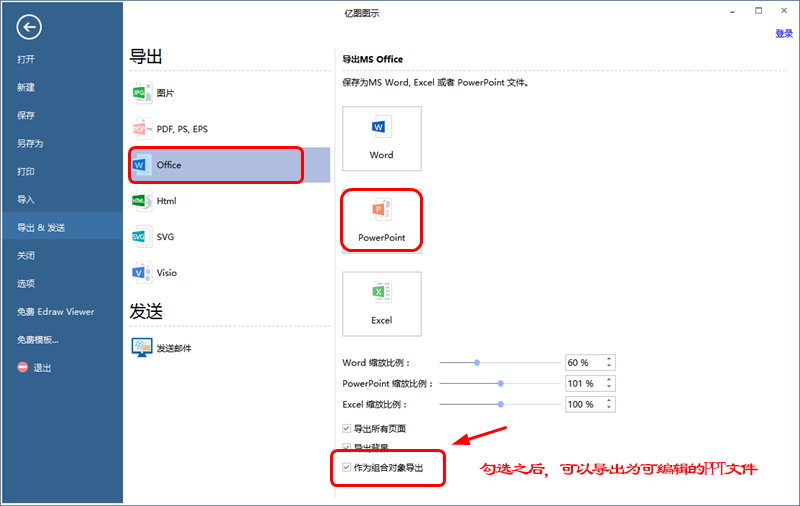Click the Visio export icon
This screenshot has width=800, height=506.
[x=142, y=272]
